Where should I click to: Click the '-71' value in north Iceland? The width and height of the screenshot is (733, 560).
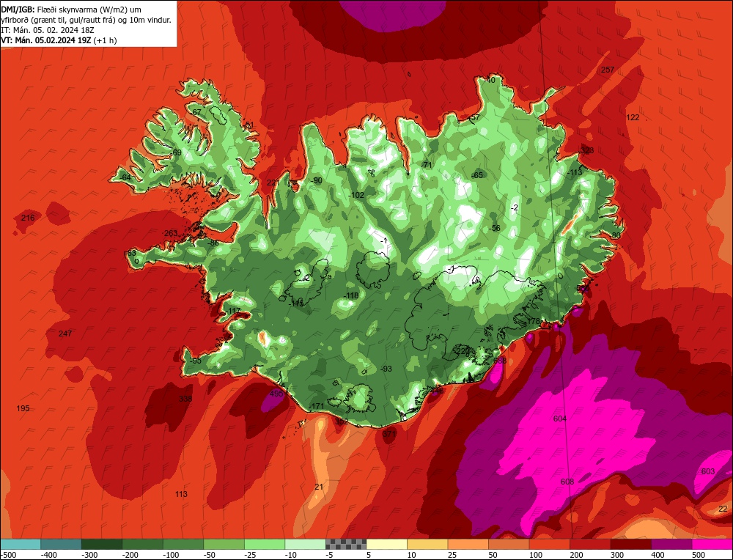coord(427,164)
